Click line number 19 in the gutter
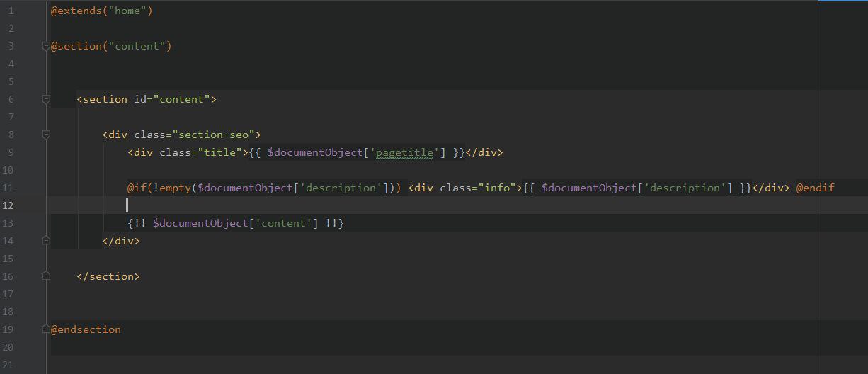The height and width of the screenshot is (374, 868). tap(8, 330)
